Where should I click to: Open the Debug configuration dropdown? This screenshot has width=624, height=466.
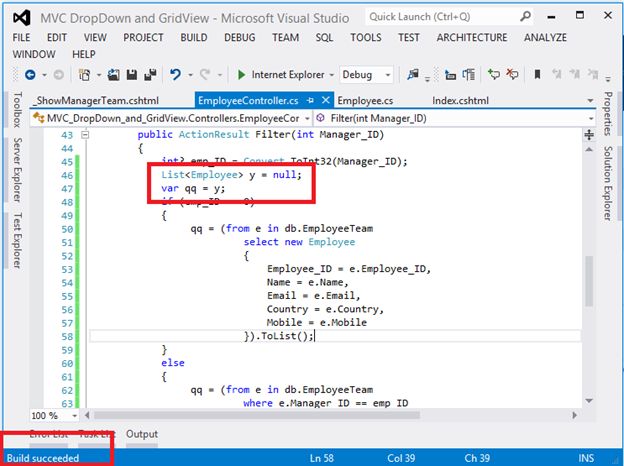pos(388,75)
